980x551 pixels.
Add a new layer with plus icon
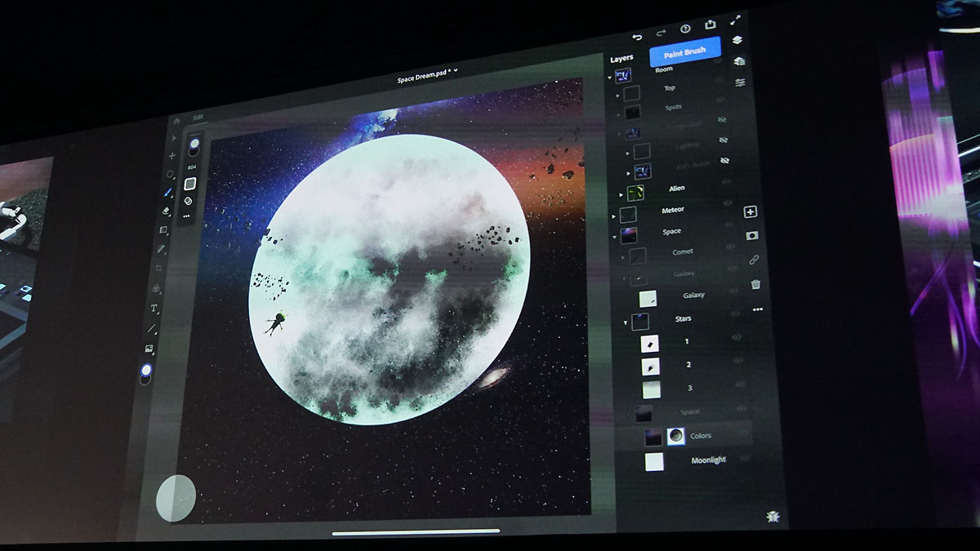point(751,212)
